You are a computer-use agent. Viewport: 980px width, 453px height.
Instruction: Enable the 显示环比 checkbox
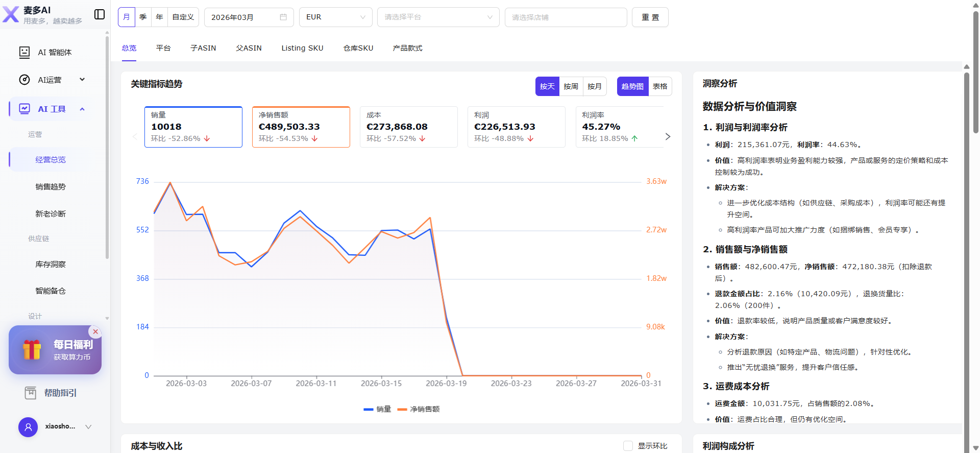[628, 446]
